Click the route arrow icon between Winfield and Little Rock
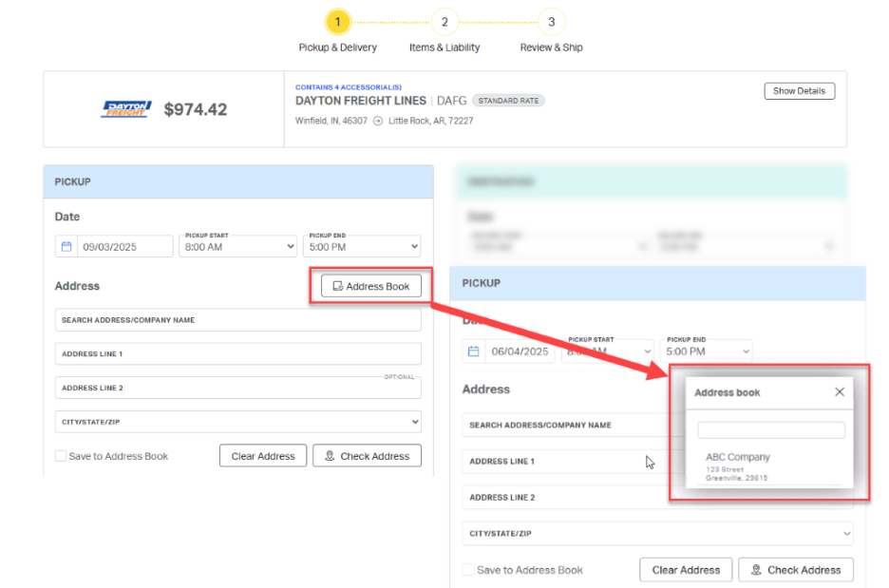 pyautogui.click(x=378, y=121)
